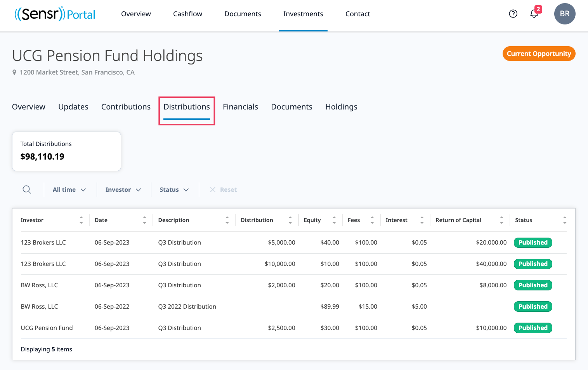Viewport: 588px width, 370px height.
Task: Click the $40,000.00 return of capital
Action: click(491, 264)
